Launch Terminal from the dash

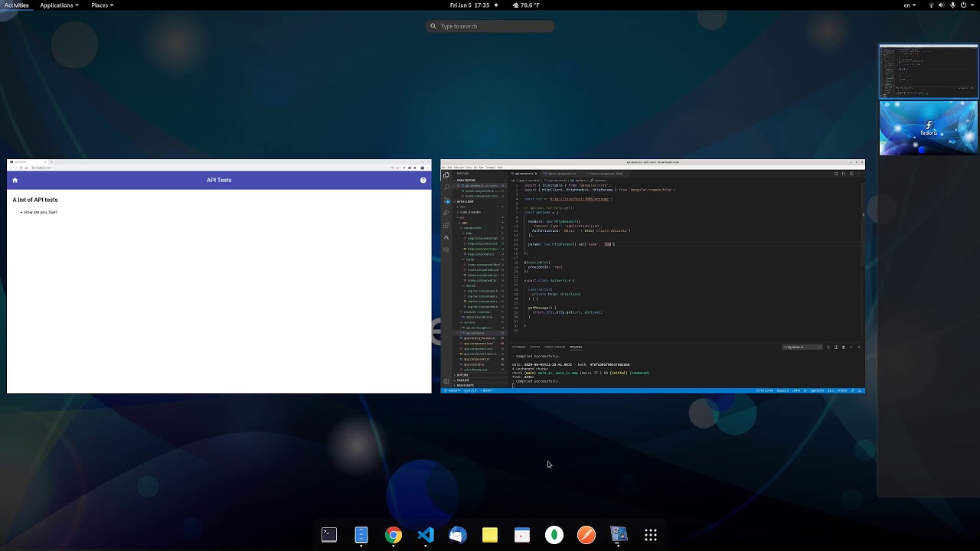[329, 535]
